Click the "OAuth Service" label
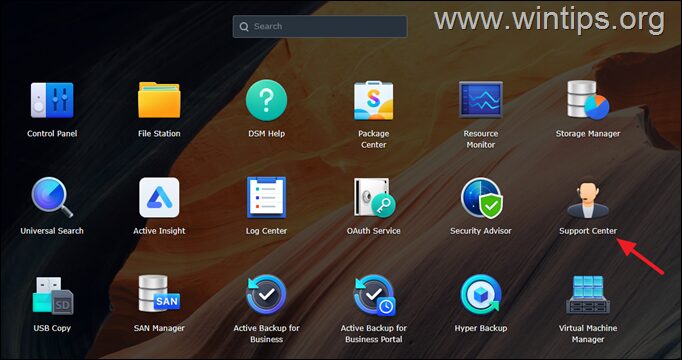Viewport: 682px width, 360px height. [374, 231]
